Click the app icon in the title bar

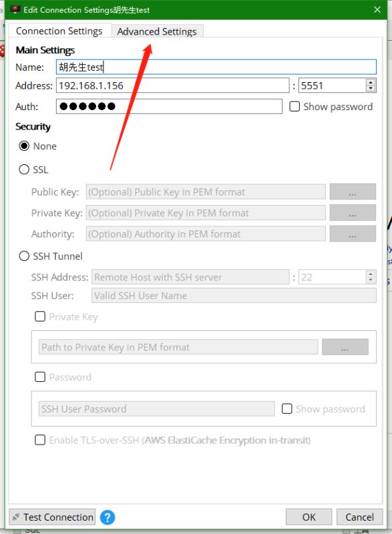[x=15, y=9]
